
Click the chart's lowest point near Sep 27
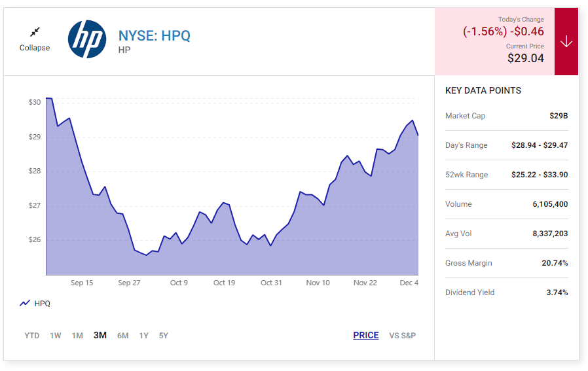click(146, 255)
